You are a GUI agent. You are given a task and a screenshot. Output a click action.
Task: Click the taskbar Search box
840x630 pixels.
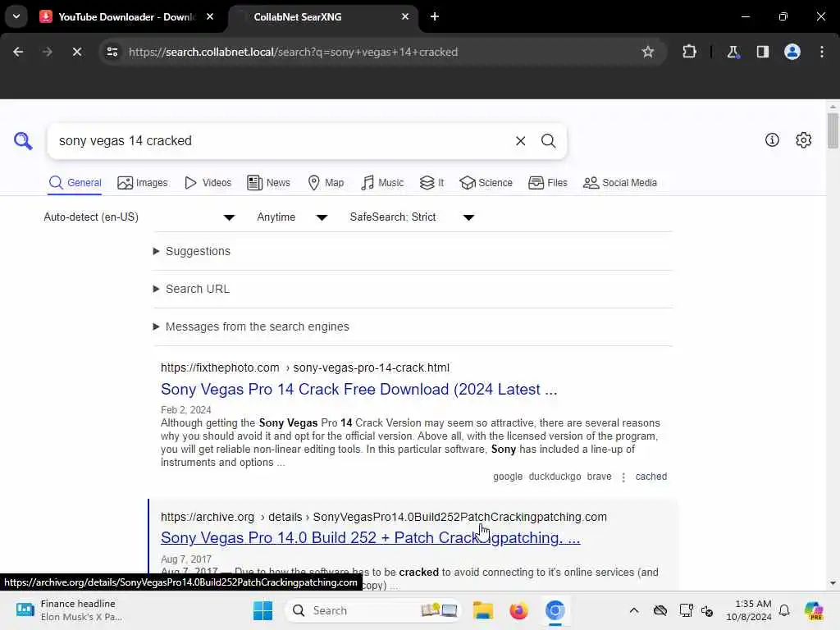pyautogui.click(x=373, y=610)
